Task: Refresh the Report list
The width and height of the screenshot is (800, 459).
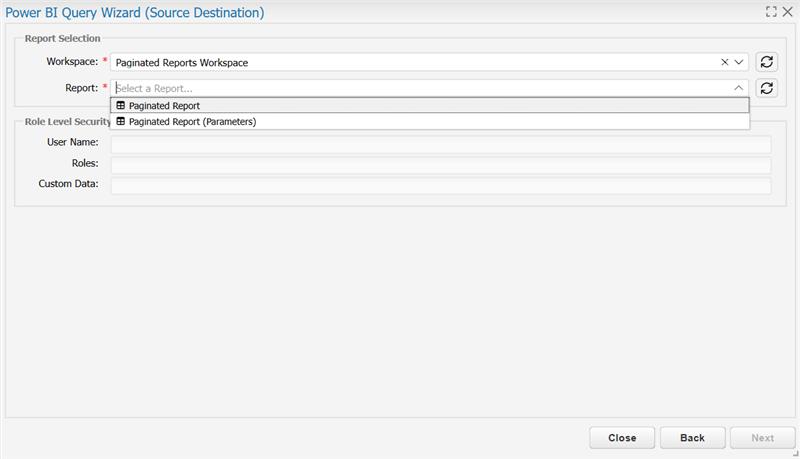Action: 766,88
